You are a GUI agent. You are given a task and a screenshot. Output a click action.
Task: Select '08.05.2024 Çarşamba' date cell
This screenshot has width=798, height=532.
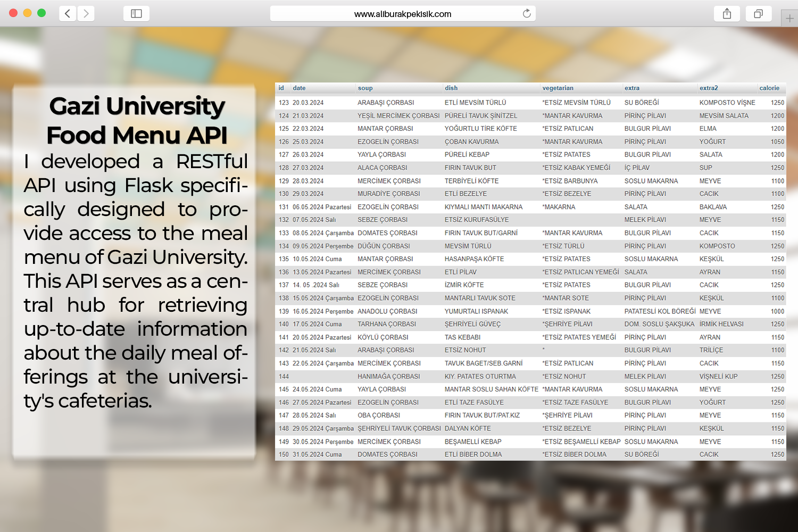(323, 233)
